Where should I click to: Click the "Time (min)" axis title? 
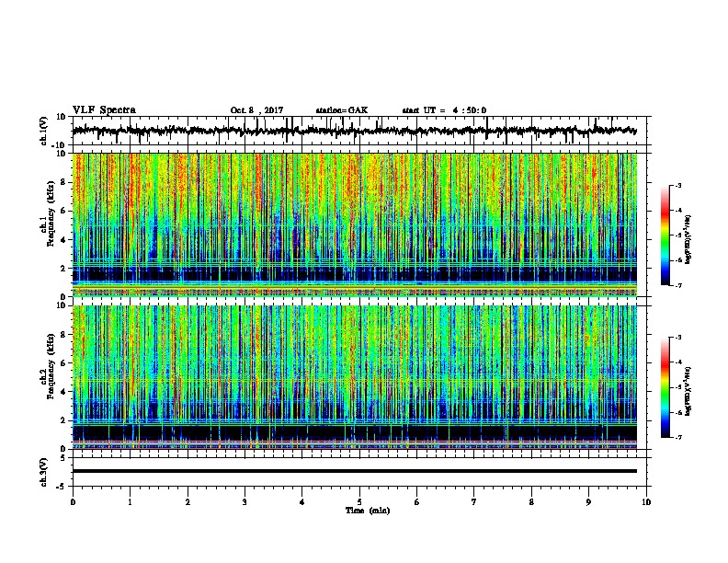pos(368,511)
